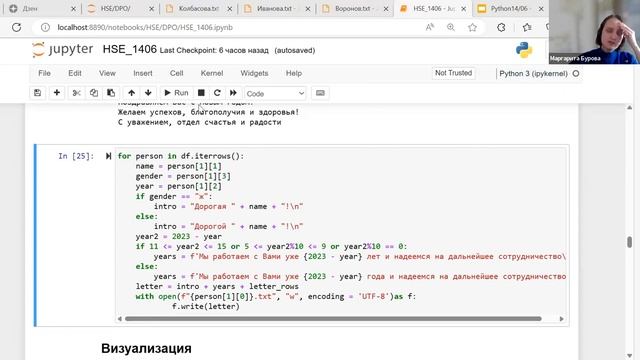Click the output line 'С уважением, отдел счастья и радости'

coord(200,122)
